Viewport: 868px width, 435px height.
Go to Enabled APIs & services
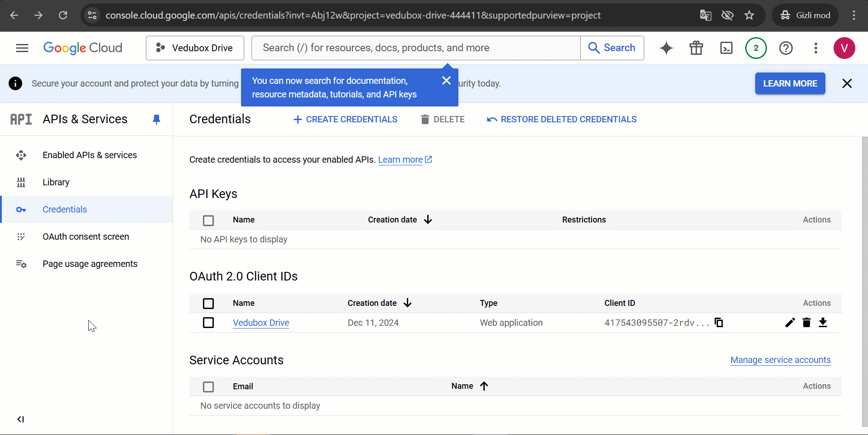coord(89,155)
